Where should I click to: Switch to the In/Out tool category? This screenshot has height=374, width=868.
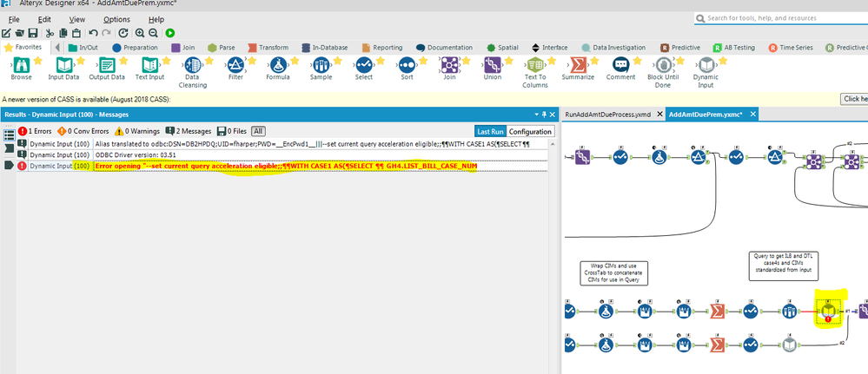click(x=83, y=48)
